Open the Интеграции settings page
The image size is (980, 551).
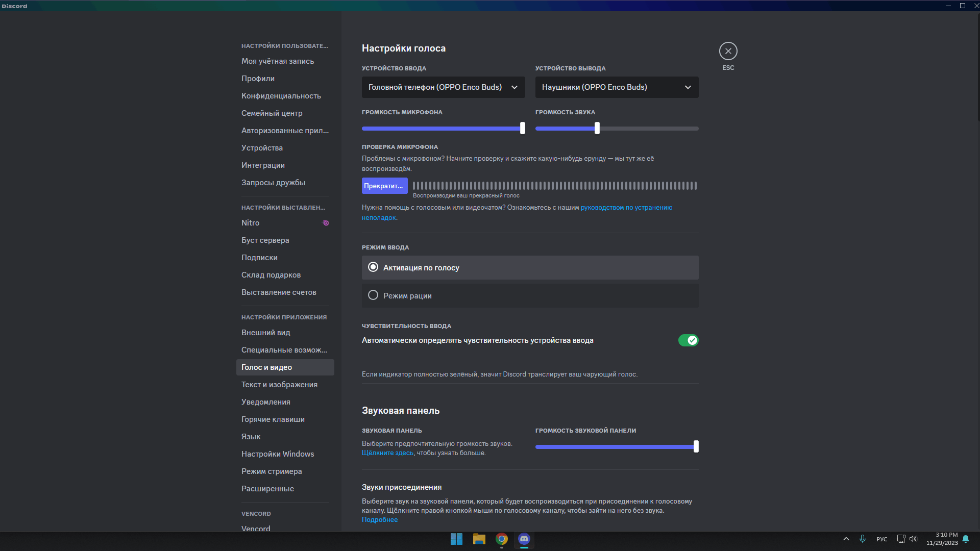[285, 165]
